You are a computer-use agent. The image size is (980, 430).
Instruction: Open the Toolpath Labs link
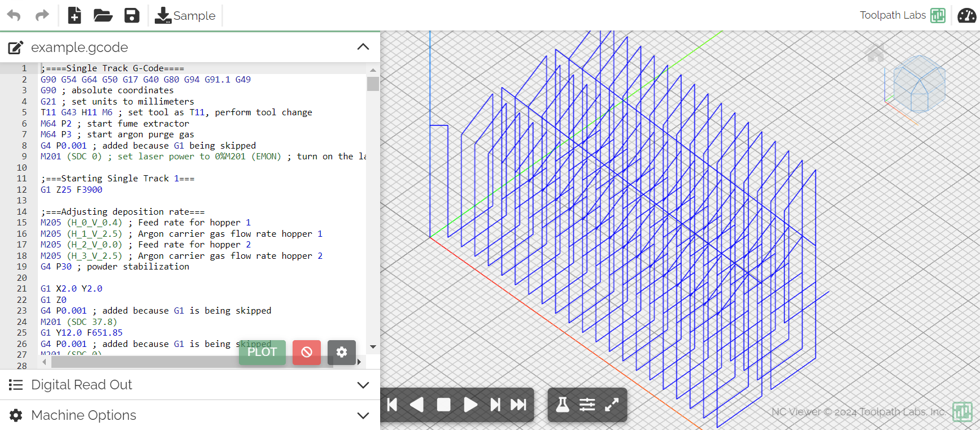[902, 15]
